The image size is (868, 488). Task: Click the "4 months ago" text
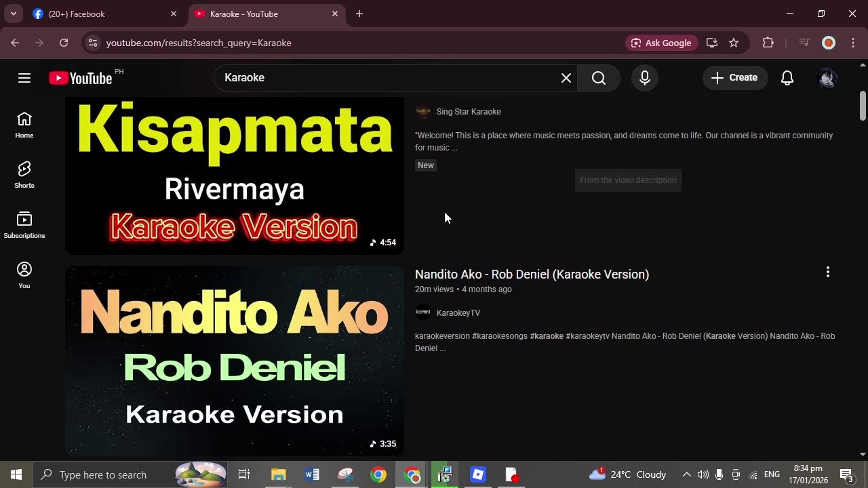click(x=487, y=289)
